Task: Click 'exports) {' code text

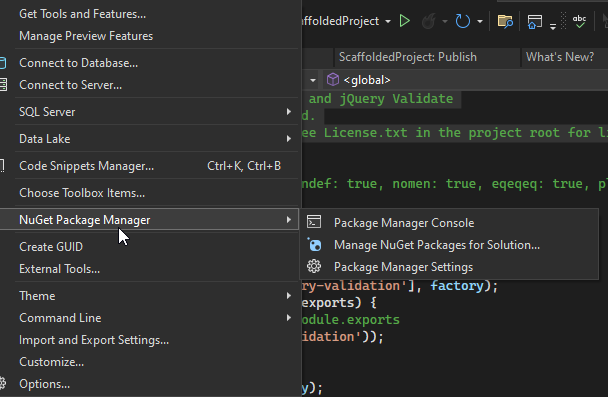Action: 339,302
